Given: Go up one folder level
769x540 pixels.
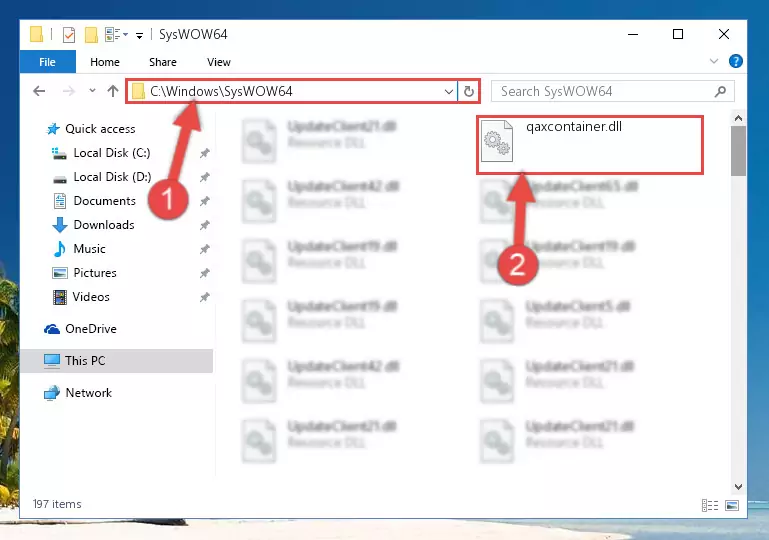Looking at the screenshot, I should tap(113, 91).
